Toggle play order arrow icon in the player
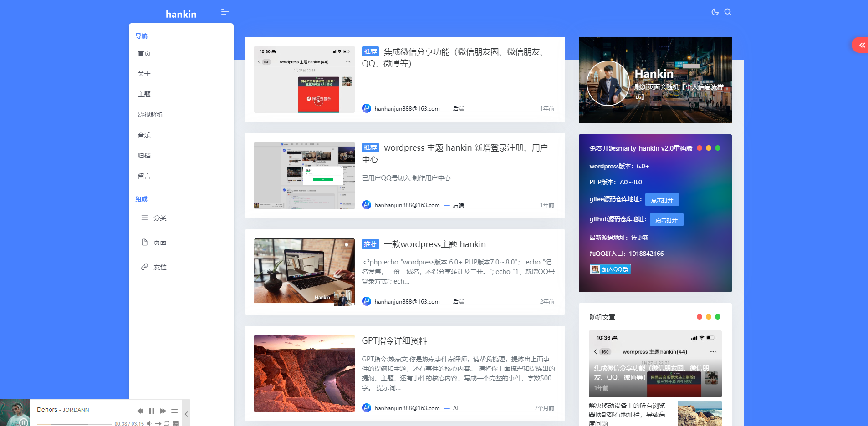This screenshot has height=426, width=868. click(x=158, y=423)
